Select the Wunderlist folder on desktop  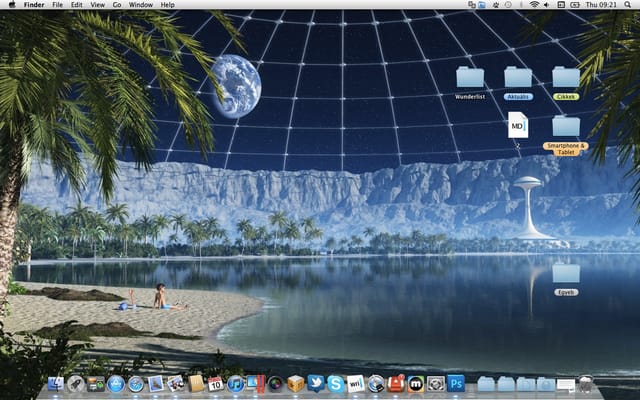(x=470, y=83)
